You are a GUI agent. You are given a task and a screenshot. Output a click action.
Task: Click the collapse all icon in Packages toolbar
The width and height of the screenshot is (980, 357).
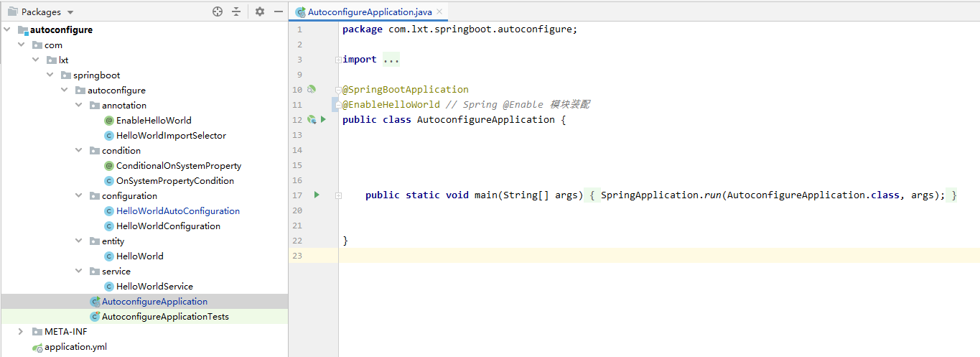(236, 11)
